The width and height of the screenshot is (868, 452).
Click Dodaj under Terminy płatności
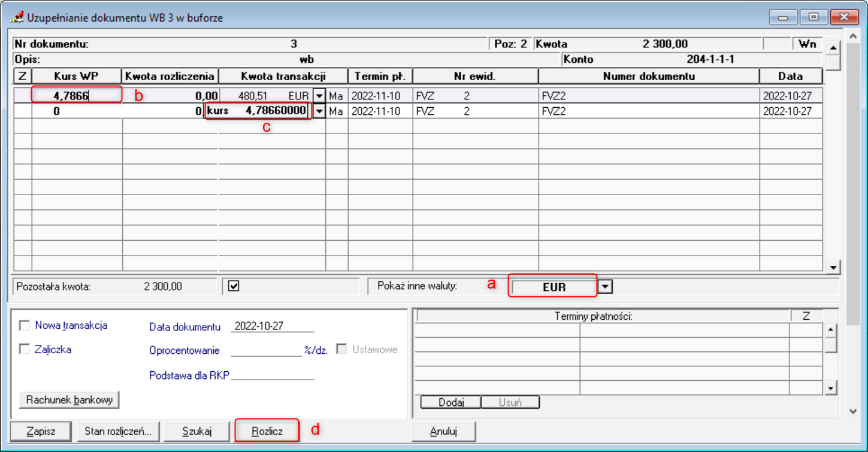coord(451,402)
